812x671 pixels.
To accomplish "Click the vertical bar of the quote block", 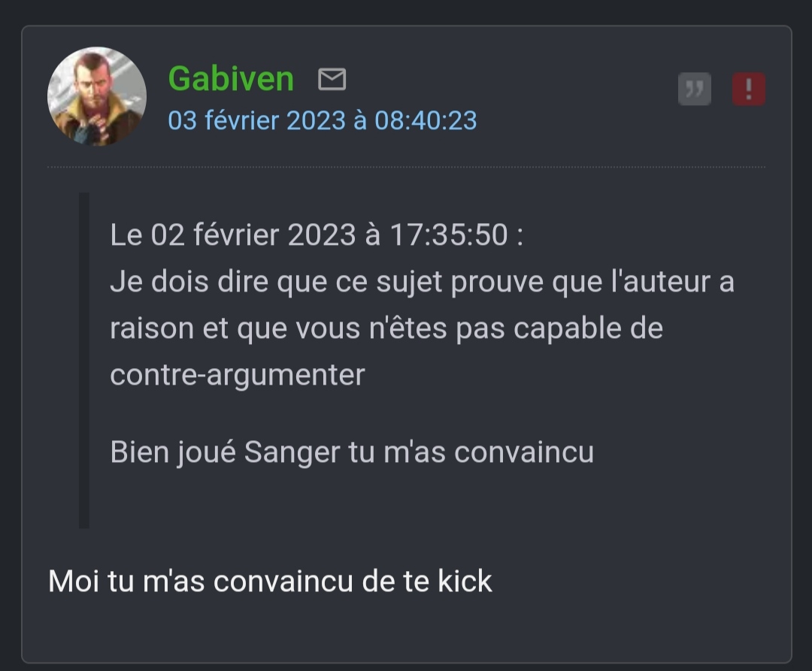I will click(84, 360).
